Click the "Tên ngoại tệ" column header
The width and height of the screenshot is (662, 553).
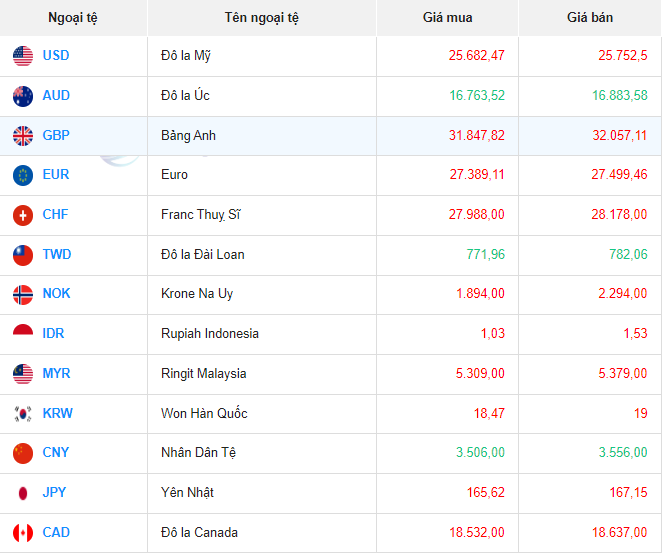click(x=261, y=18)
